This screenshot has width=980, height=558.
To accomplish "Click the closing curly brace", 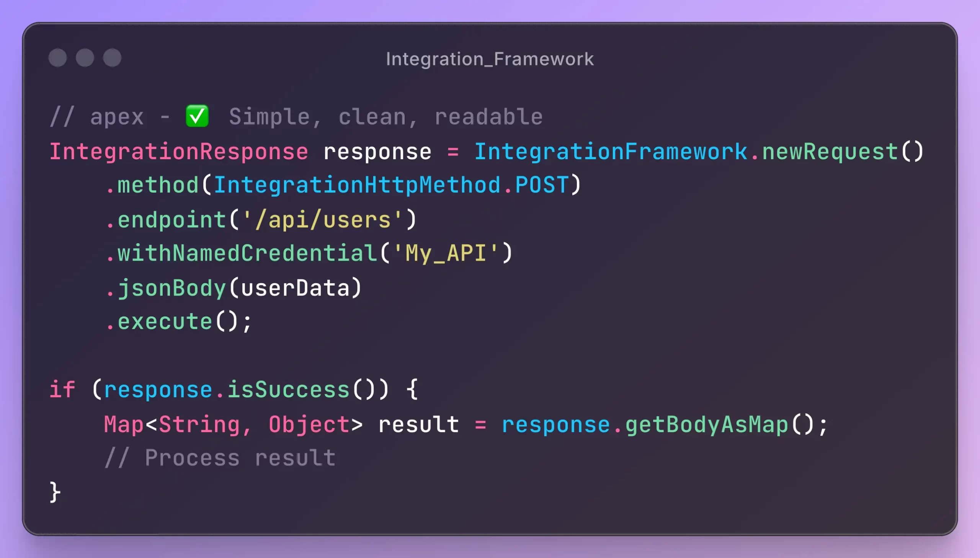I will 55,492.
